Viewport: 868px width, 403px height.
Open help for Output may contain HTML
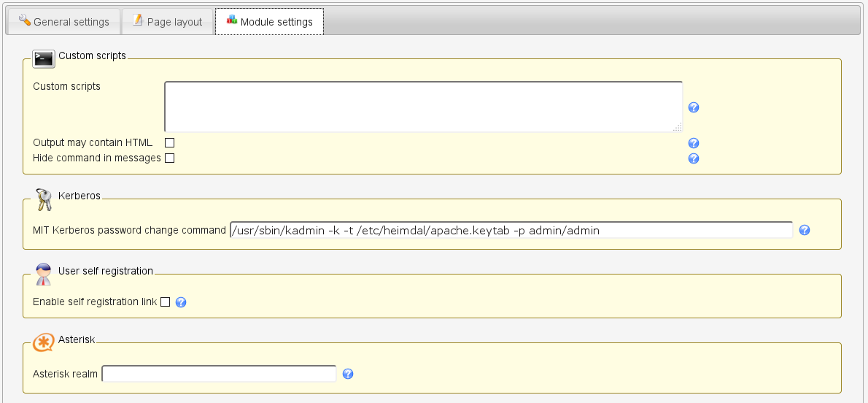tap(694, 143)
